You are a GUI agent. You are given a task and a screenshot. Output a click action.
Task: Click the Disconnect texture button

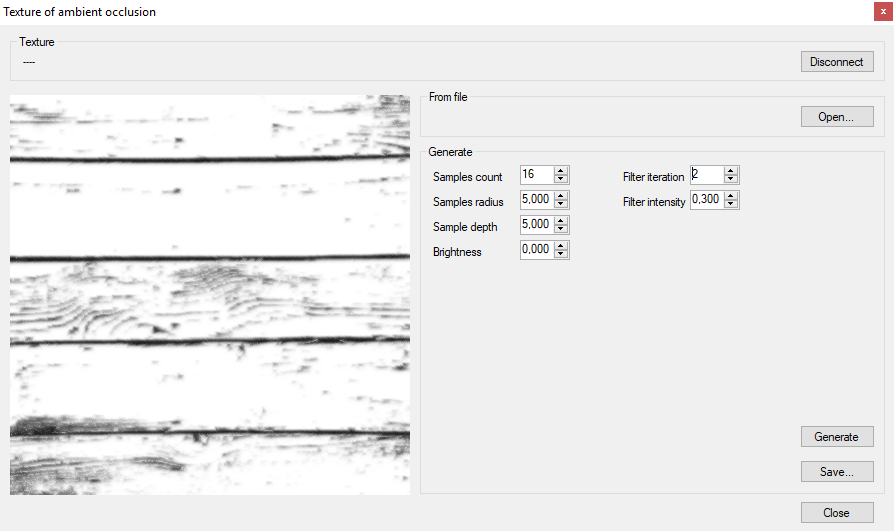pos(836,62)
